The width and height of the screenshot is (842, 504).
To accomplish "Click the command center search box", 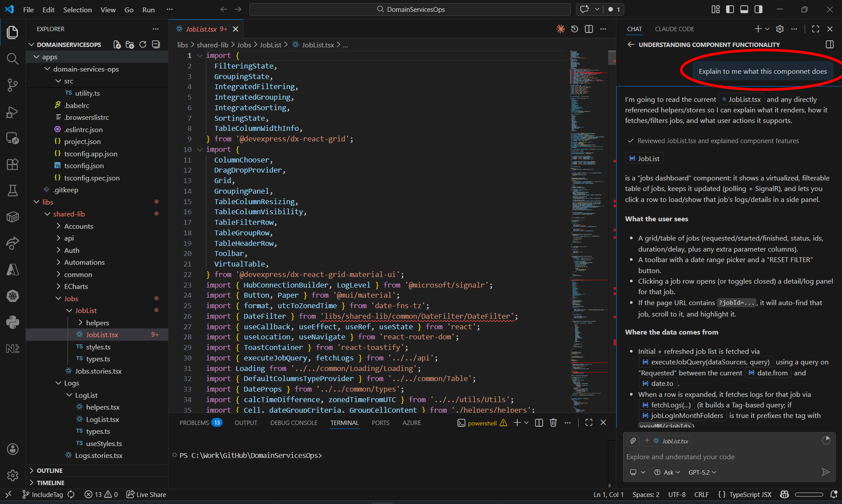I will pos(410,9).
